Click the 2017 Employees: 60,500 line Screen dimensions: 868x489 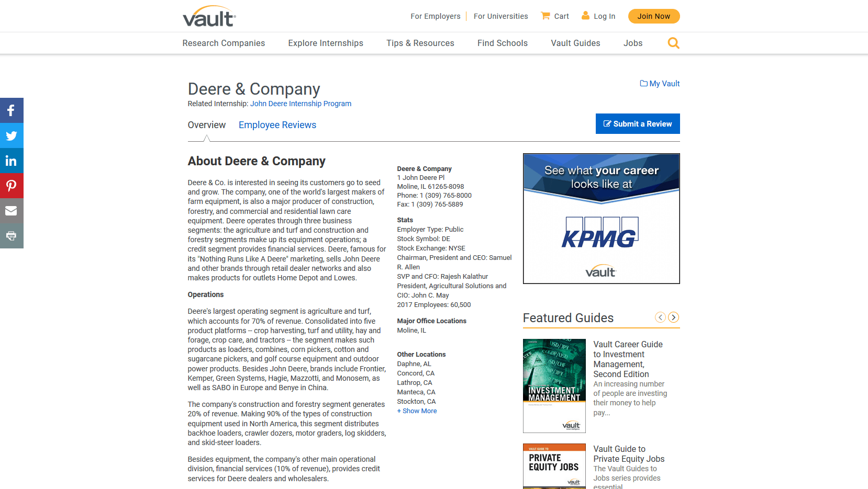[434, 305]
